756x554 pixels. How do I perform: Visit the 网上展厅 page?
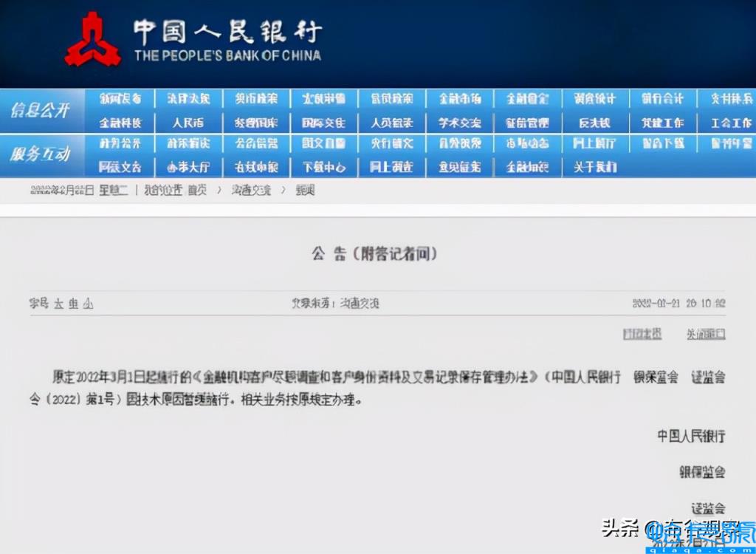595,143
